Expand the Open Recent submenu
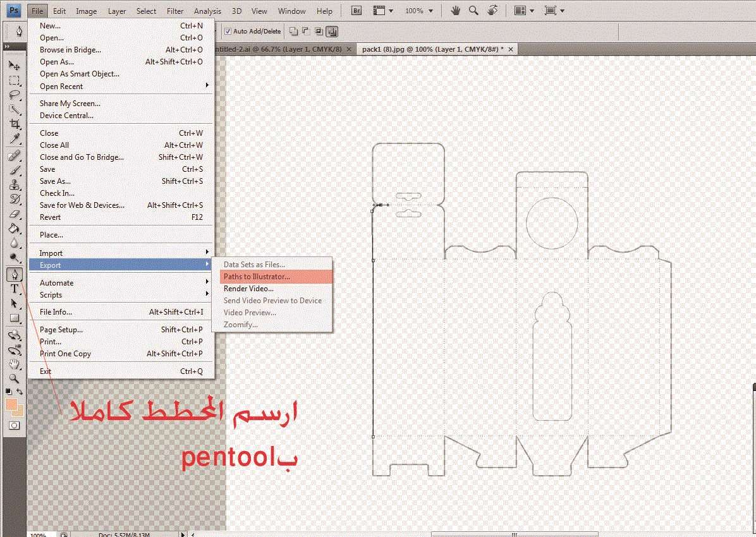 121,87
